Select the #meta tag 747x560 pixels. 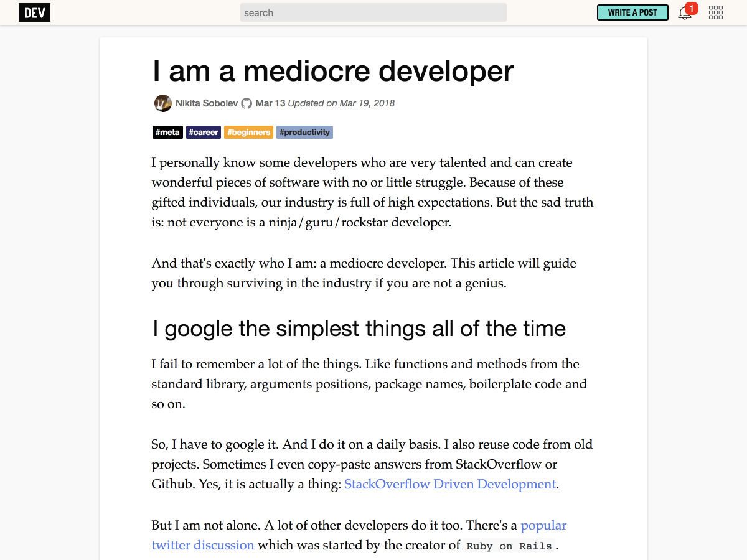tap(167, 132)
